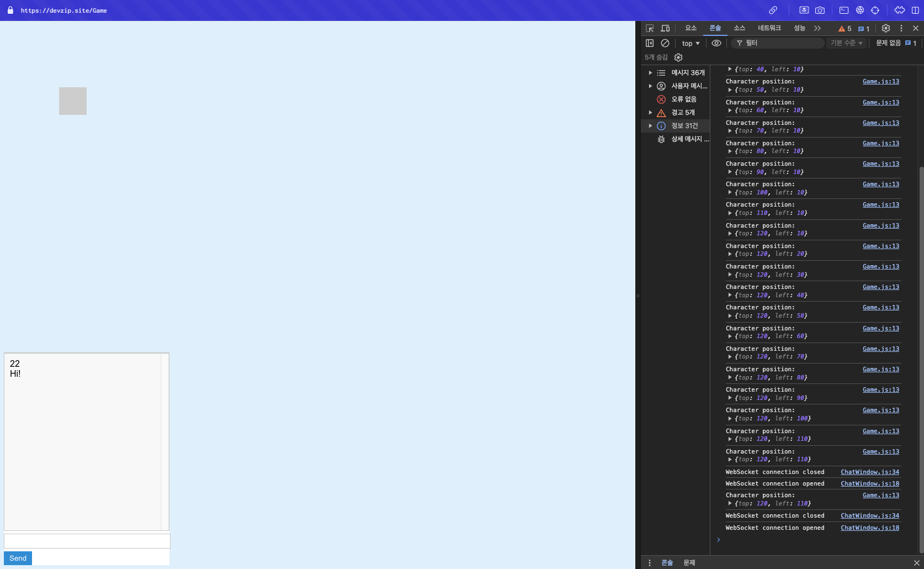The height and width of the screenshot is (569, 924).
Task: Expand the 경고 5개 warnings group
Action: point(650,113)
